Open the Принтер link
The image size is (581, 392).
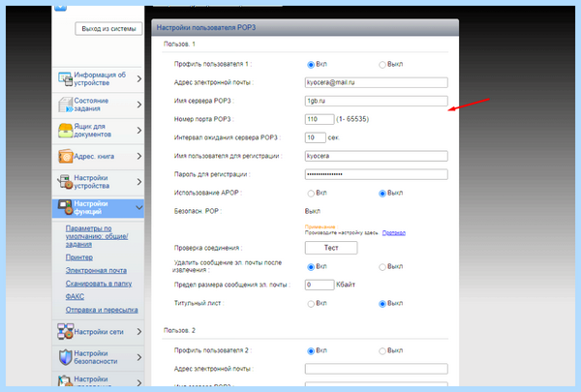point(79,257)
